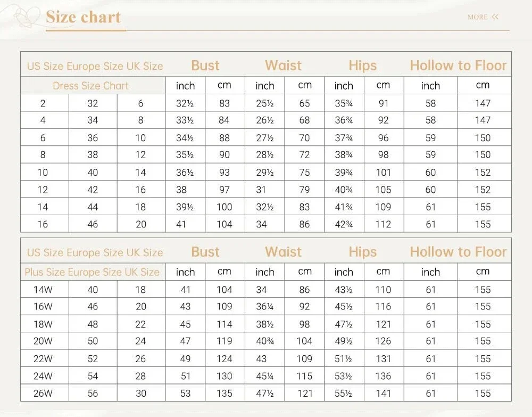Click the Waist header in the plus size table
Viewport: 532px width, 417px height.
[283, 252]
